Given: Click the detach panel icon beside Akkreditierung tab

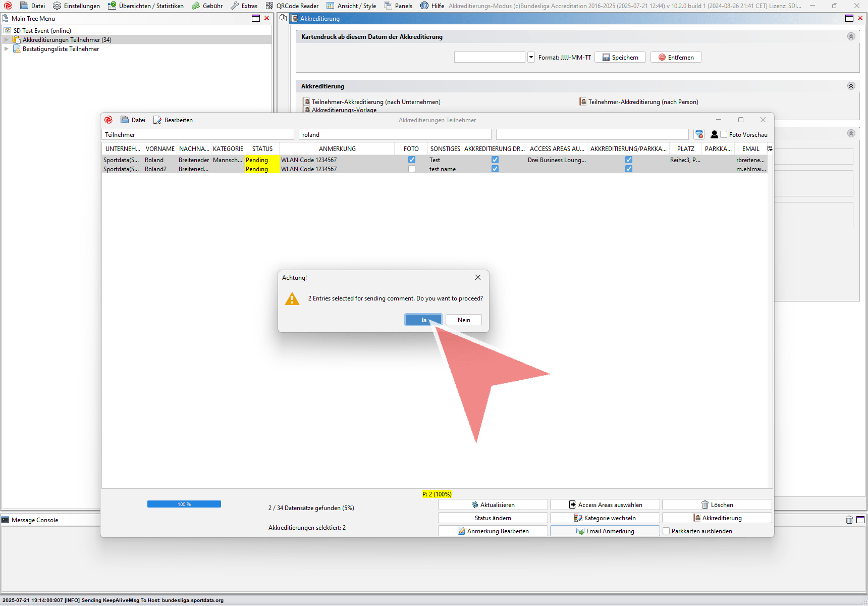Looking at the screenshot, I should tap(283, 18).
